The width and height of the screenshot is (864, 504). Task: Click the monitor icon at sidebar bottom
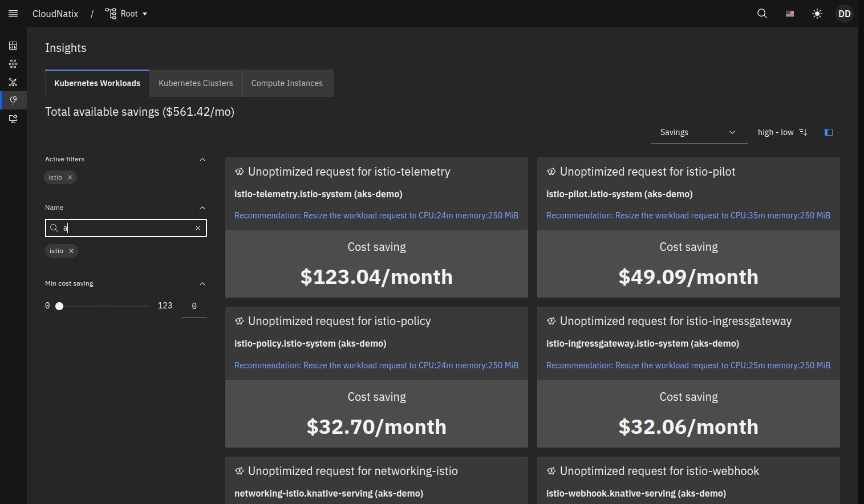13,119
